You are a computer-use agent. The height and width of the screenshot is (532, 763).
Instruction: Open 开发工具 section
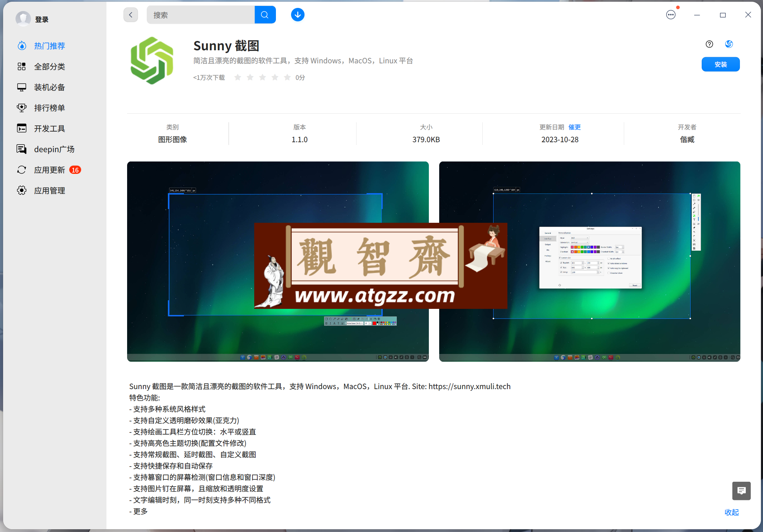[x=49, y=128]
